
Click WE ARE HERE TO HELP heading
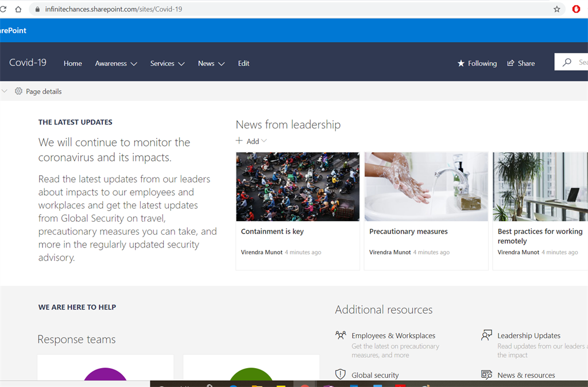tap(78, 307)
